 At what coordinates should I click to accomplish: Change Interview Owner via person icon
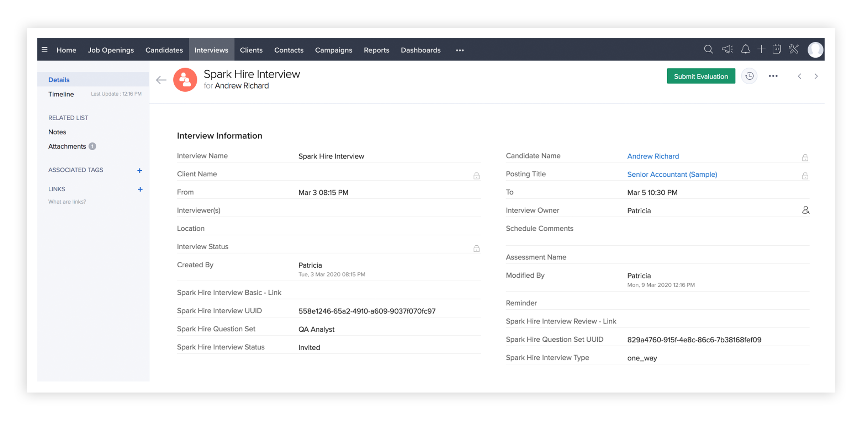tap(805, 210)
